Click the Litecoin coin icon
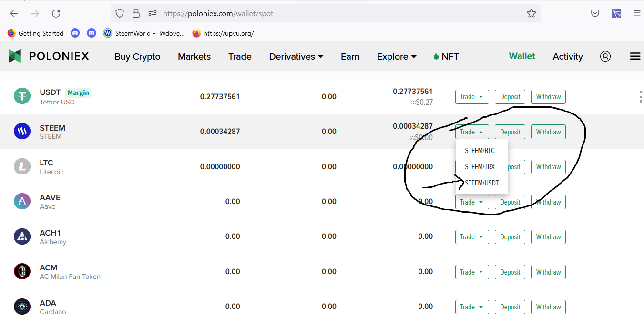 [x=22, y=166]
